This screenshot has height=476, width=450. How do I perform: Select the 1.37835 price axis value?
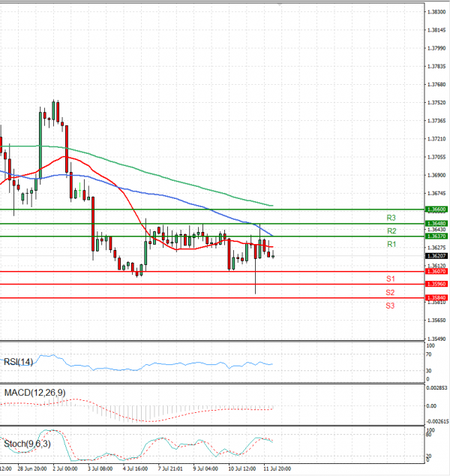click(436, 67)
